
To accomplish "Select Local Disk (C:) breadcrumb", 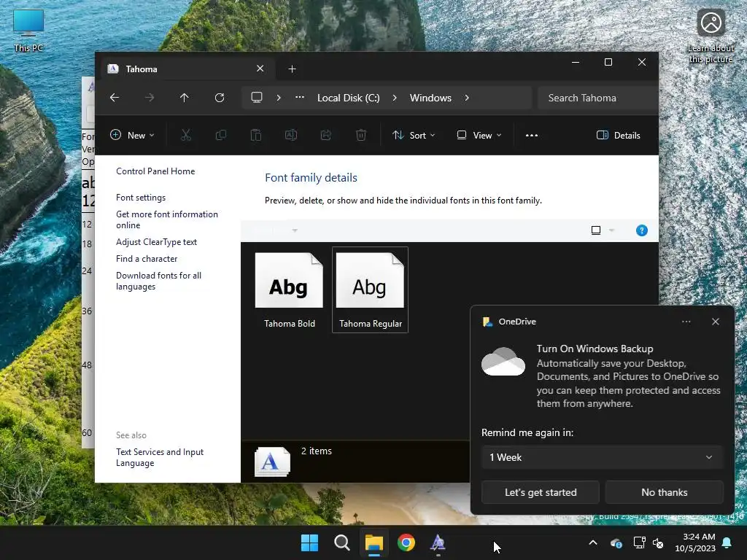I will (x=348, y=98).
